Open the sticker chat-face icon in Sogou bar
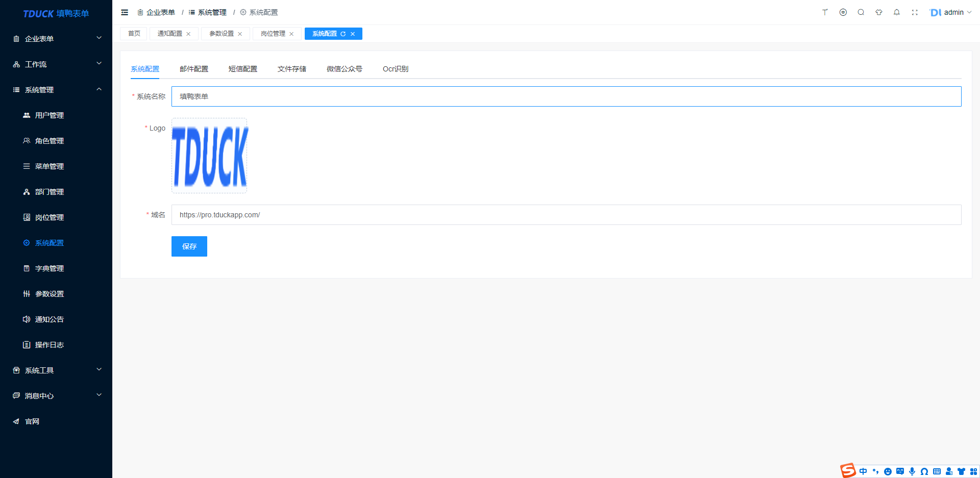980x478 pixels. click(900, 471)
